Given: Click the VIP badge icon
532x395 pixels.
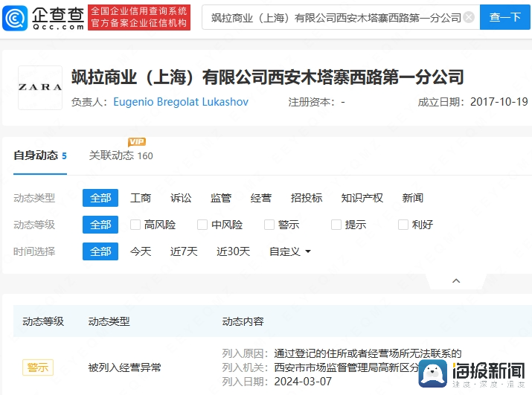Looking at the screenshot, I should point(137,141).
